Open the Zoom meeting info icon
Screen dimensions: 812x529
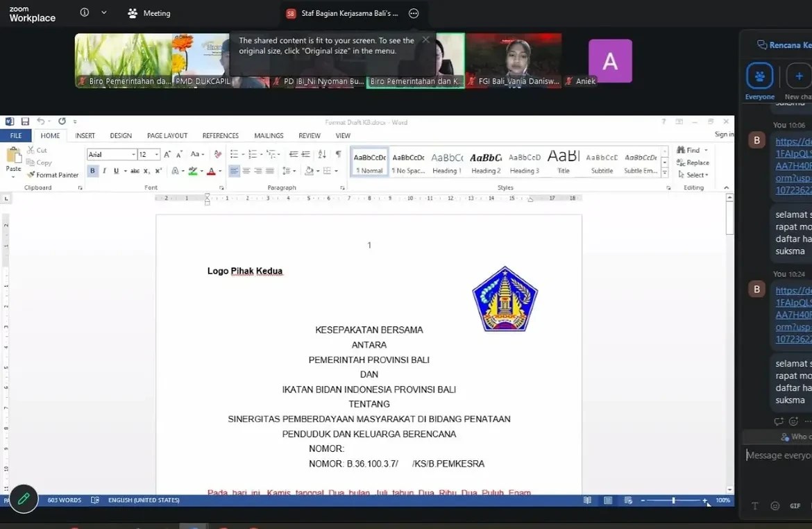click(x=85, y=12)
